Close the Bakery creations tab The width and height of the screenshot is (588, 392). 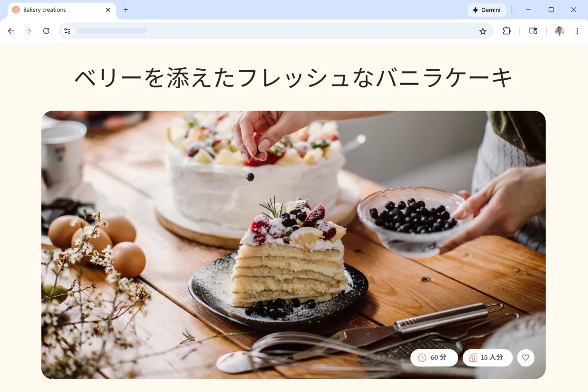coord(108,10)
